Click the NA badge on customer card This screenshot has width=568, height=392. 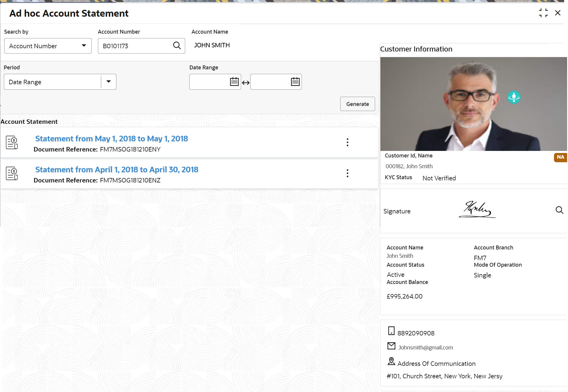560,157
